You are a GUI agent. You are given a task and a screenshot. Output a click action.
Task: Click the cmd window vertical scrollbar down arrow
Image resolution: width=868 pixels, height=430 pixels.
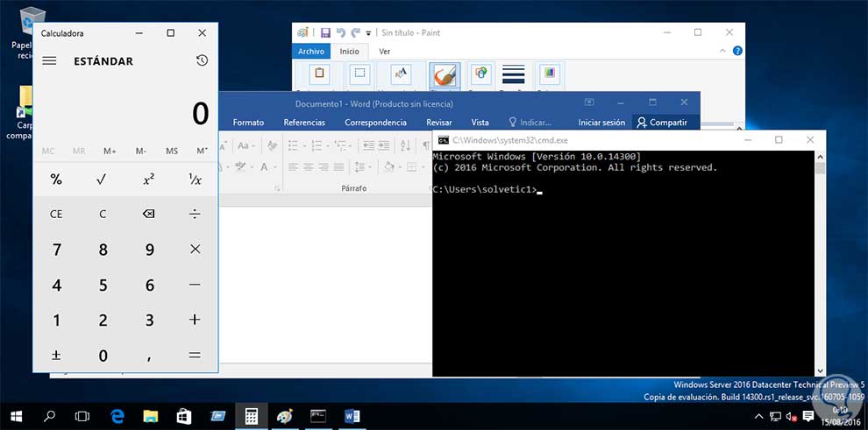[820, 371]
